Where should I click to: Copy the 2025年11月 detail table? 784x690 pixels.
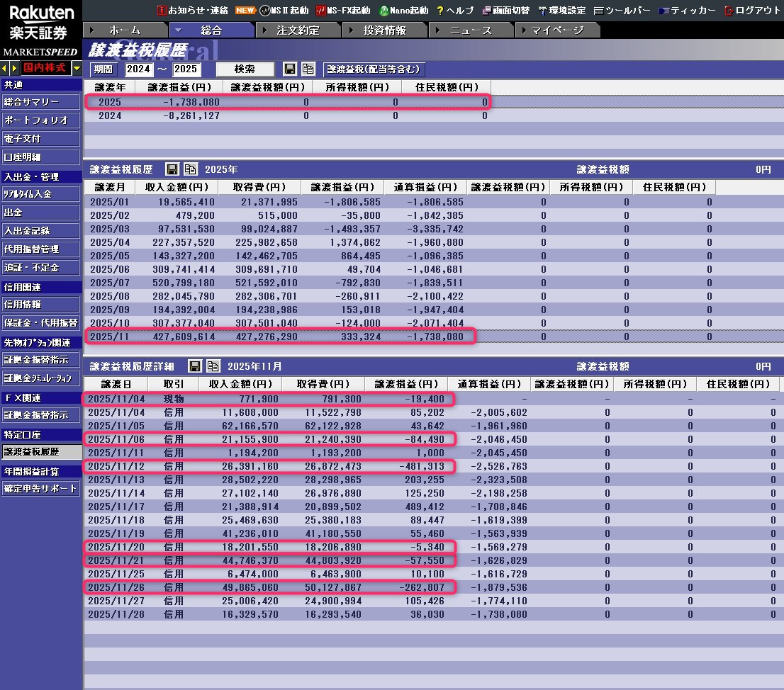tap(213, 366)
